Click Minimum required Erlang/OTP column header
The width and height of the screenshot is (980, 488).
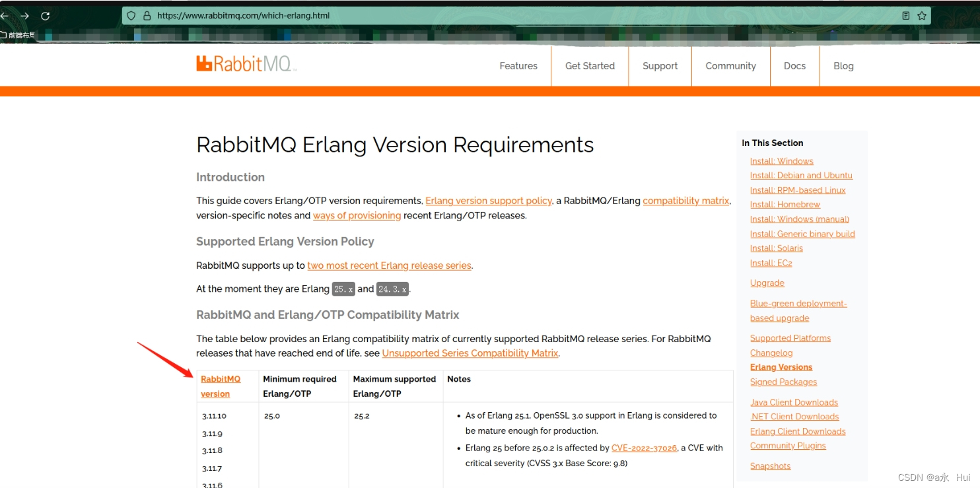(300, 386)
